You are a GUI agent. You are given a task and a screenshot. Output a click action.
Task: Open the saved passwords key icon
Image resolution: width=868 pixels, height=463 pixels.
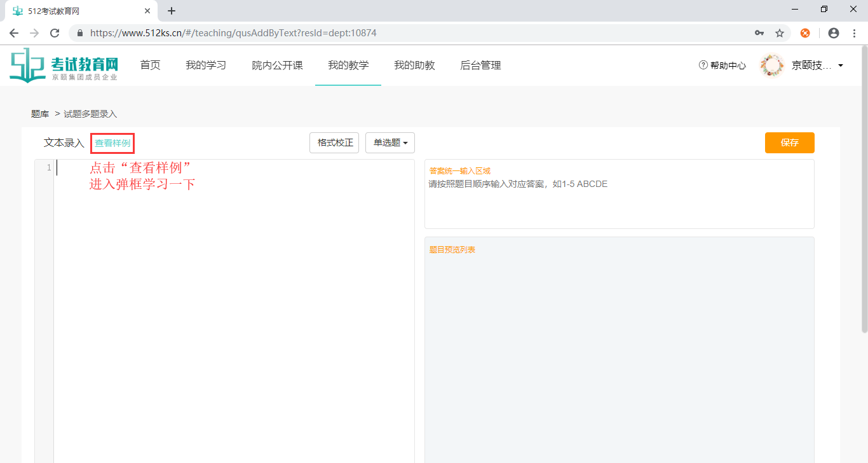coord(759,33)
